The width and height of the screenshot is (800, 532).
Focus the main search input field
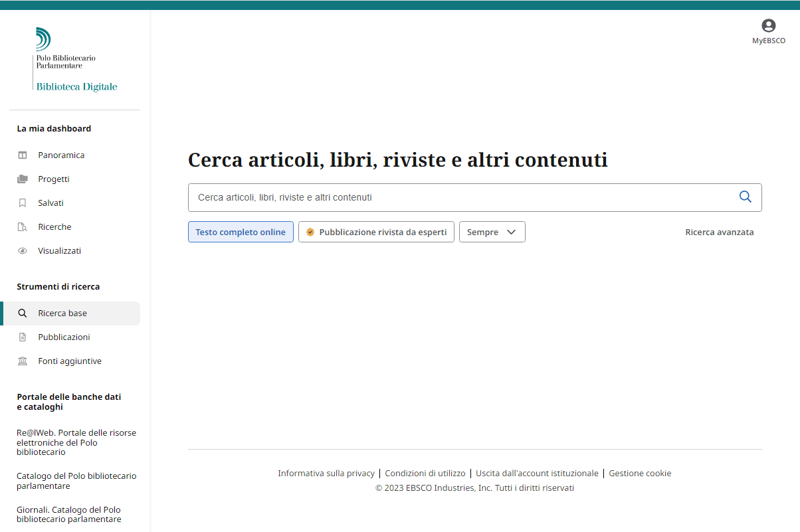point(458,197)
